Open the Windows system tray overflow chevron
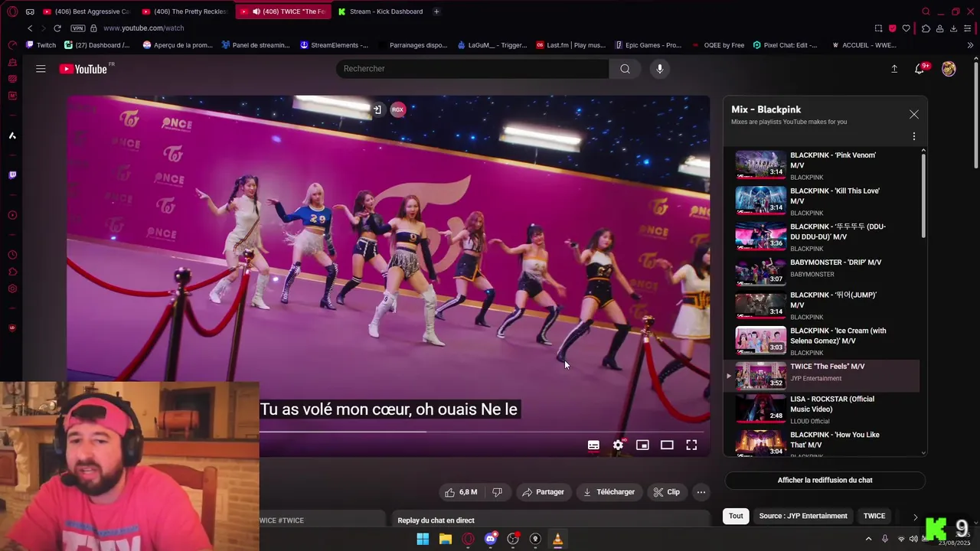 pos(868,539)
